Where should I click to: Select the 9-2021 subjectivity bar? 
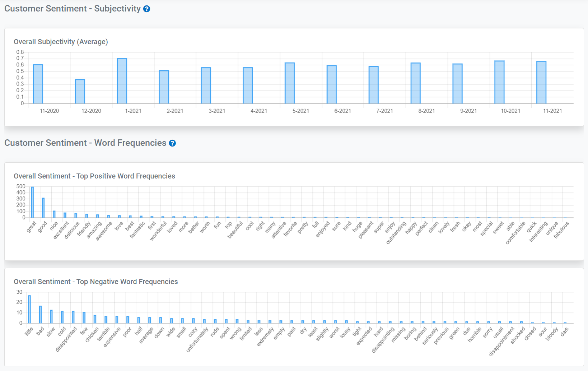point(458,84)
